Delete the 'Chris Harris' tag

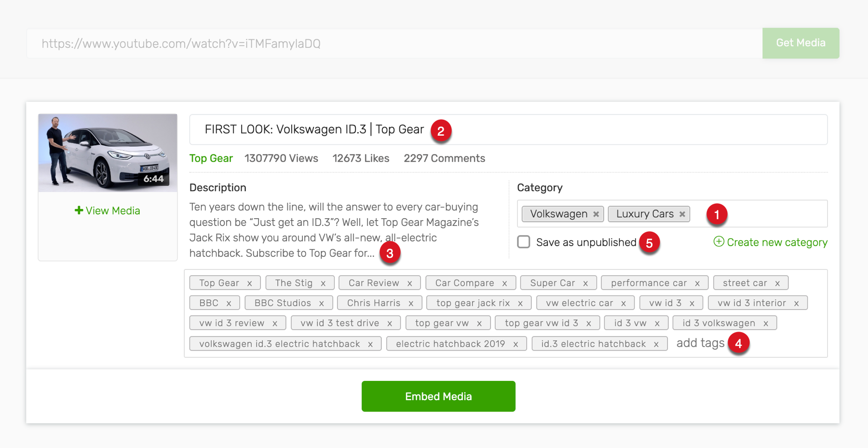(411, 303)
